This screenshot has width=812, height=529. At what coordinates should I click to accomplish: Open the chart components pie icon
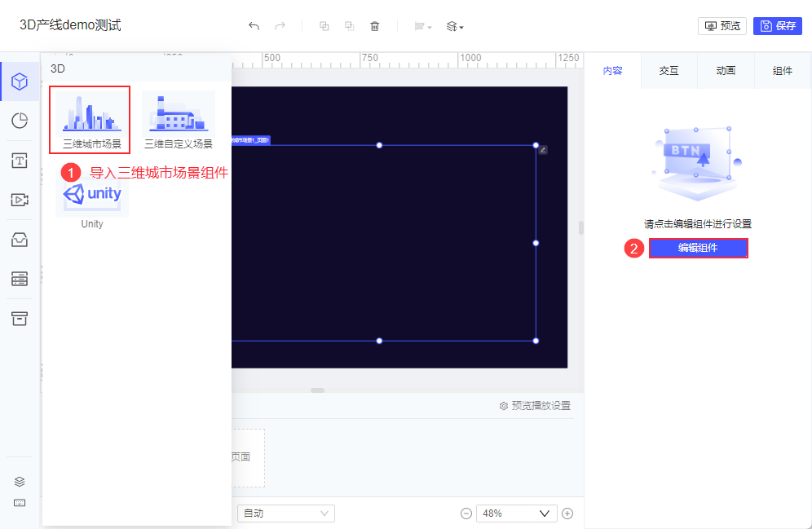[20, 121]
